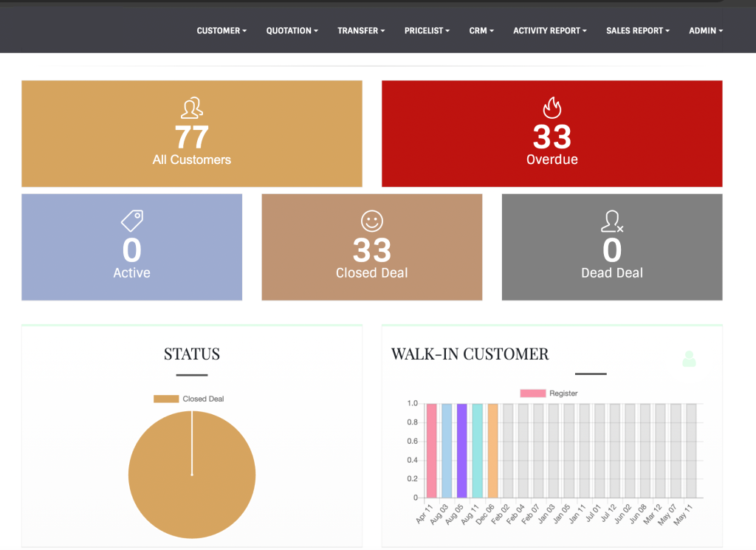Open the All Customers label link
This screenshot has height=550, width=756.
pyautogui.click(x=192, y=159)
